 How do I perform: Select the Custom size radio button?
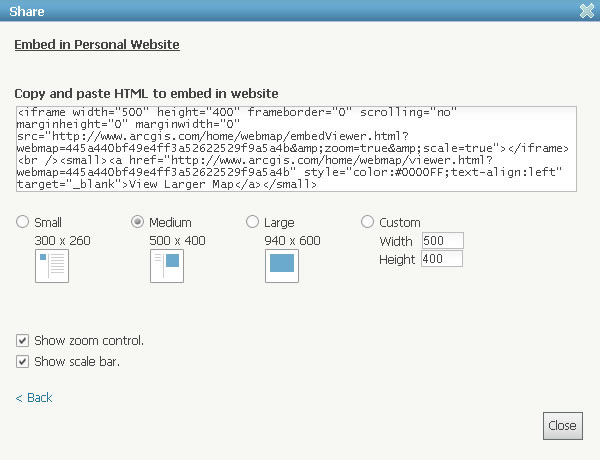368,222
